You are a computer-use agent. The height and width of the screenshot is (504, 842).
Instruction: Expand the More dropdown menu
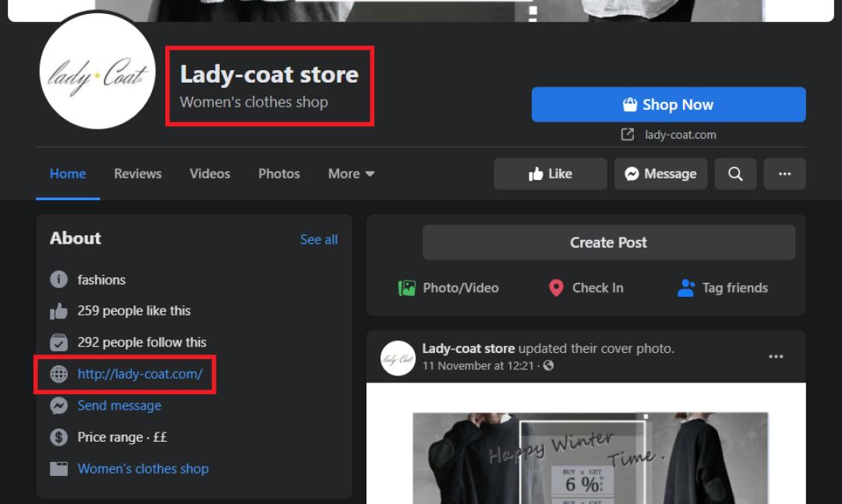351,174
